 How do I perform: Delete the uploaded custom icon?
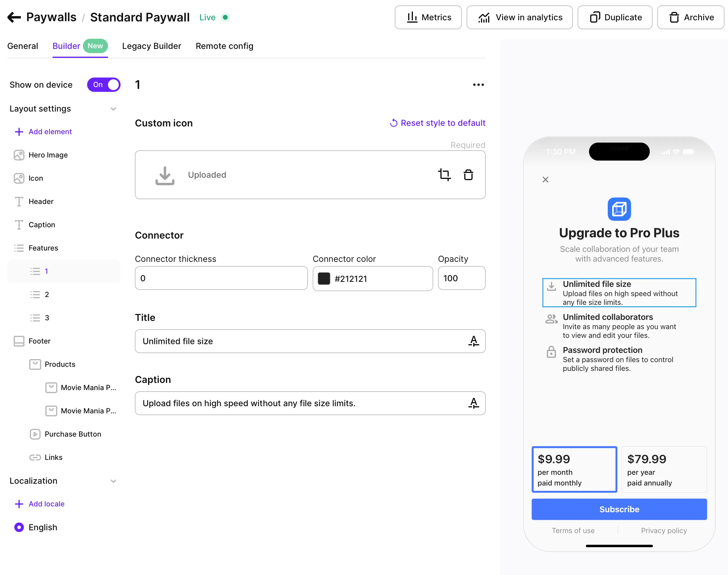(x=468, y=175)
